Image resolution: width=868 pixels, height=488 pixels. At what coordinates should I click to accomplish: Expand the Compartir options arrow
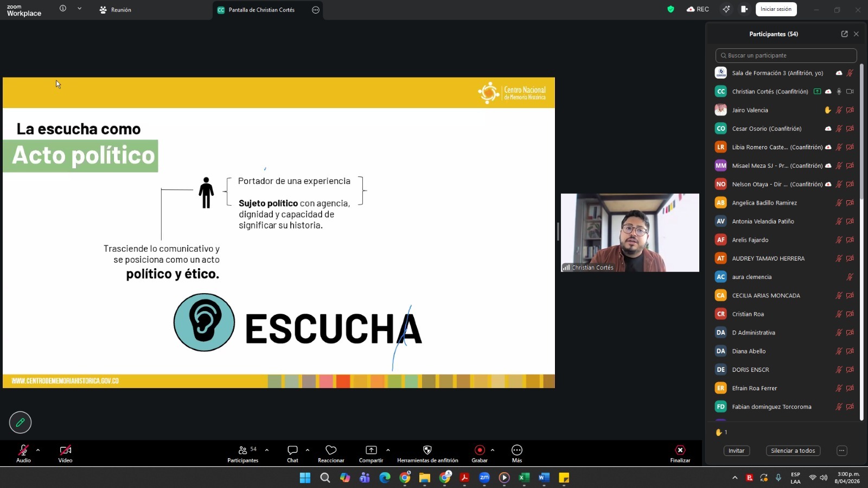tap(388, 450)
